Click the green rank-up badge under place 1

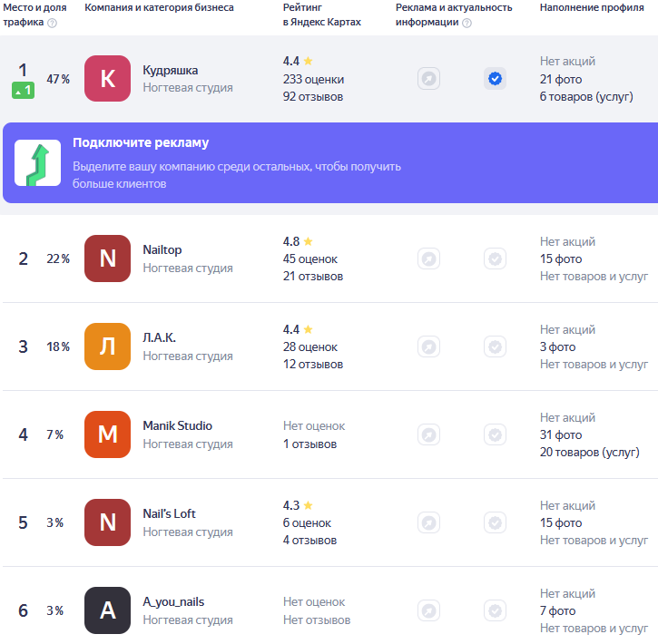coord(23,90)
